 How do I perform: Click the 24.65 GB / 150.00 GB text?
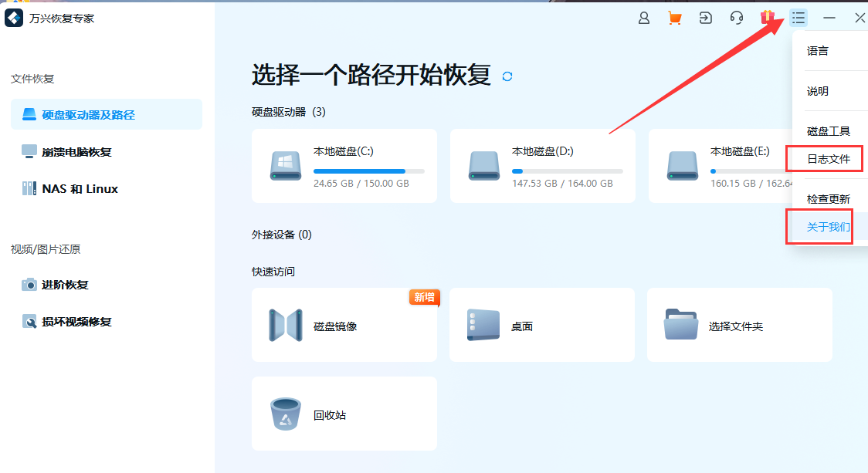pyautogui.click(x=361, y=183)
